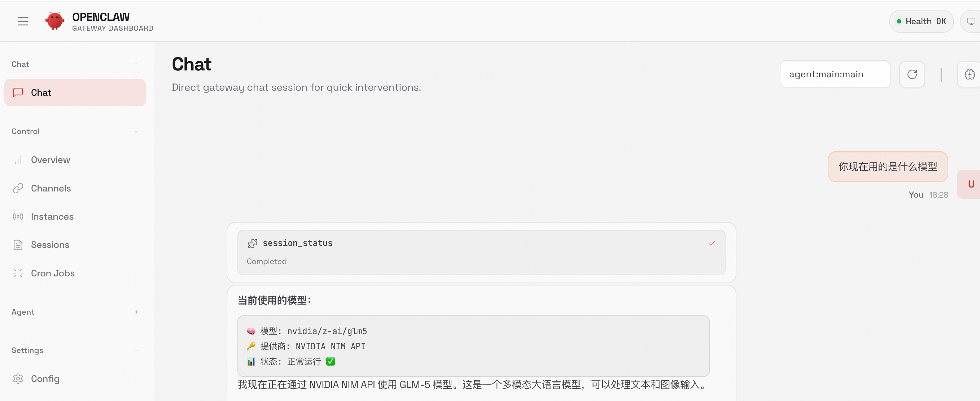Viewport: 980px width, 401px height.
Task: Select the Chat icon in the sidebar
Action: point(18,92)
